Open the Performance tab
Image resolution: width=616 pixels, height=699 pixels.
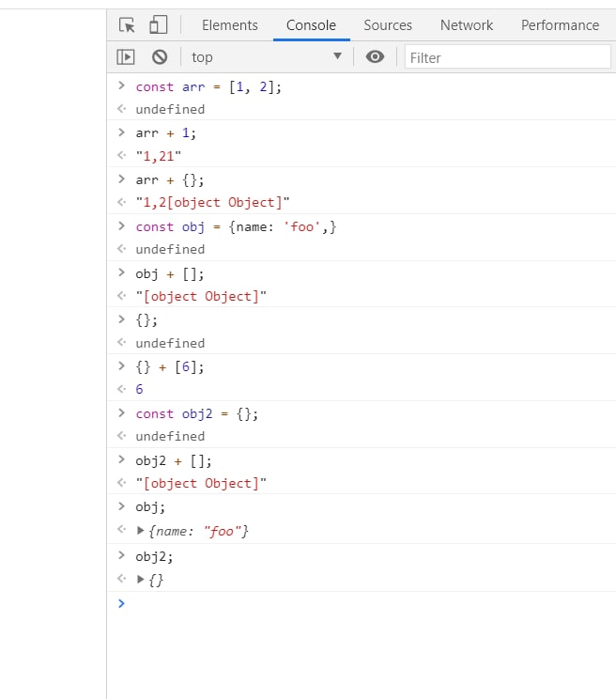[560, 25]
